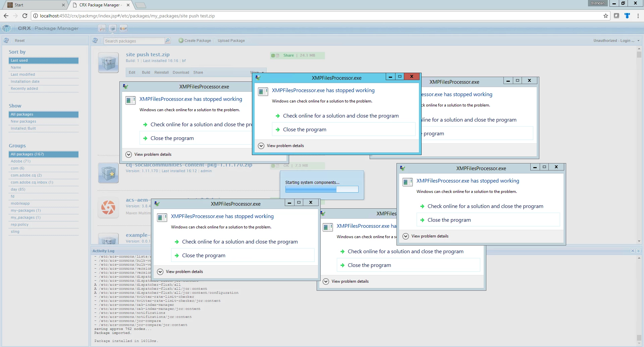Open the site push test.zip package title
644x347 pixels.
pyautogui.click(x=148, y=54)
